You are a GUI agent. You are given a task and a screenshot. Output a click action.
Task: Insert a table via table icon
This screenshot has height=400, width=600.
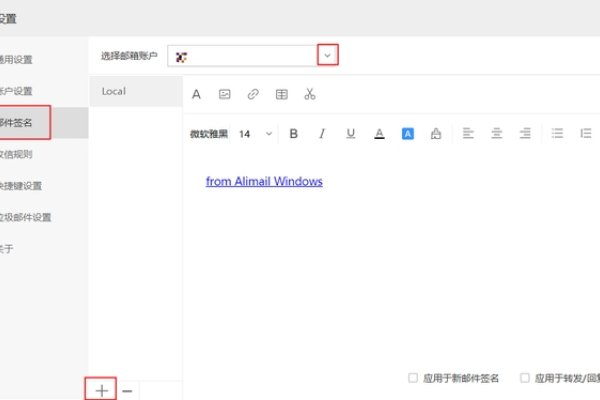(x=282, y=94)
